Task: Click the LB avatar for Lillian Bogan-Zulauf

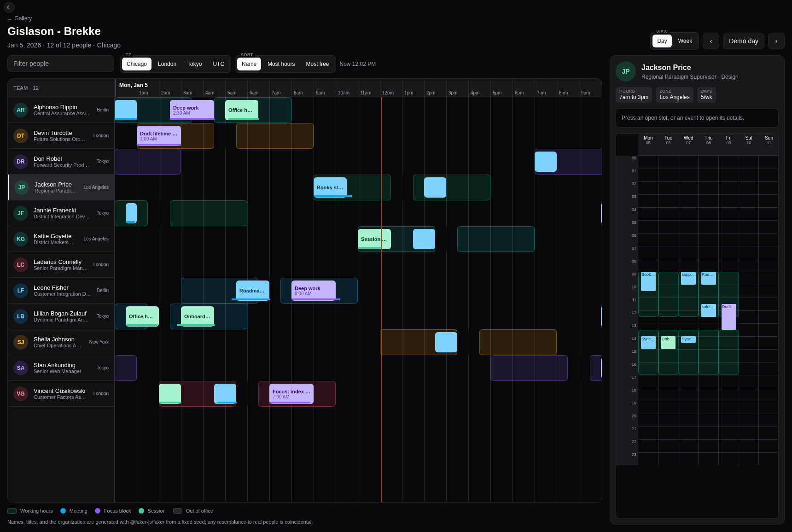Action: pos(21,316)
